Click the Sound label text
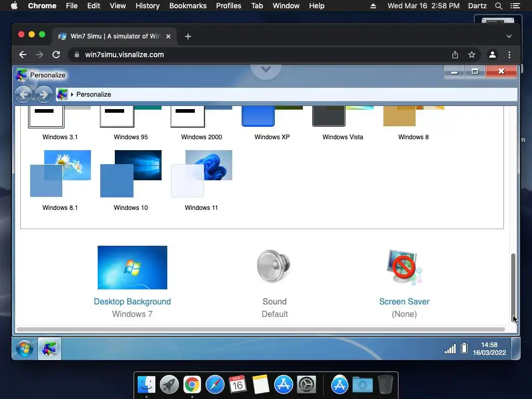 pos(274,302)
